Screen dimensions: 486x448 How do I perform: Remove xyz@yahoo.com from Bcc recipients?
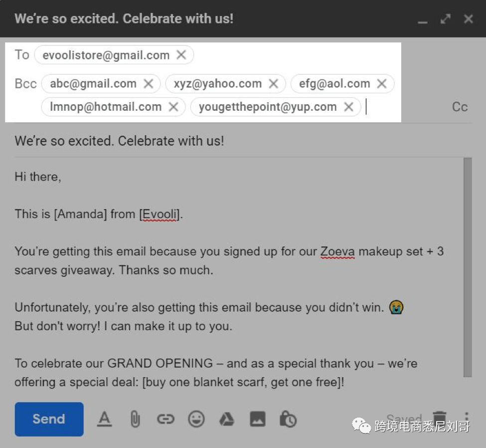(x=274, y=83)
